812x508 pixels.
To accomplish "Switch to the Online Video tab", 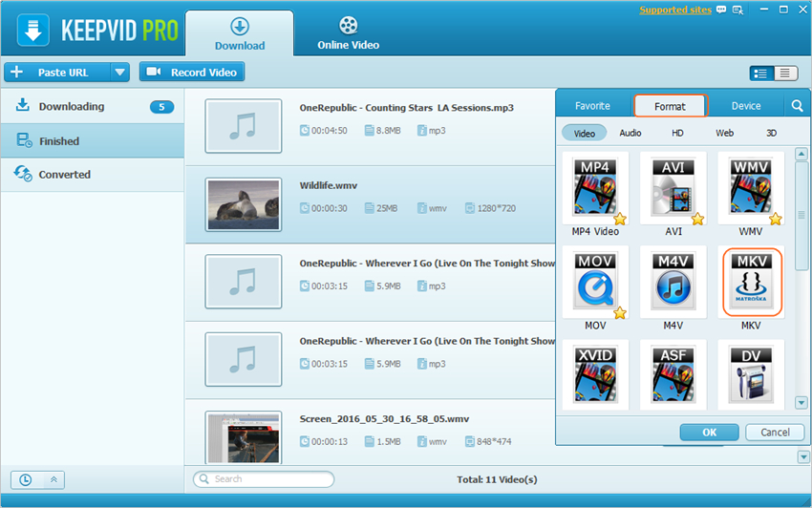I will pos(348,34).
